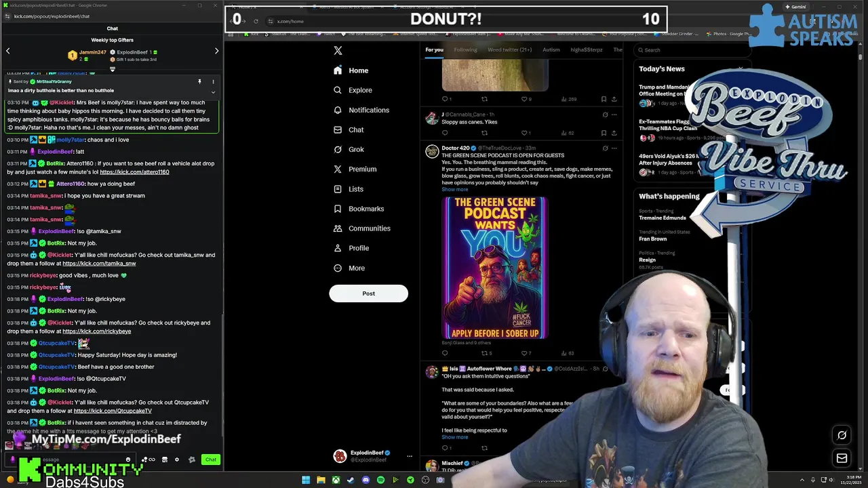Image resolution: width=868 pixels, height=488 pixels.
Task: Like the Green Scene Podcast post
Action: click(526, 353)
